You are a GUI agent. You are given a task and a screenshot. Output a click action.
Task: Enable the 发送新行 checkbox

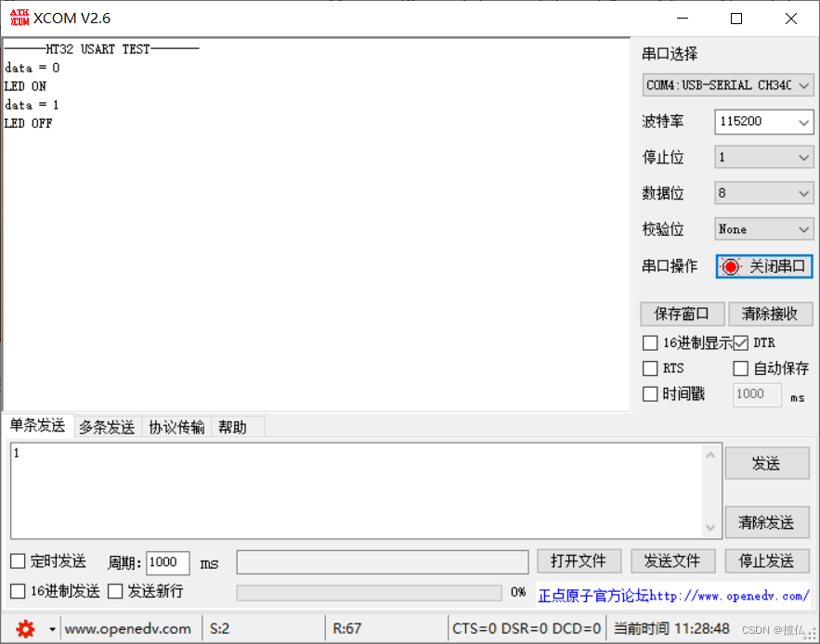(x=115, y=591)
